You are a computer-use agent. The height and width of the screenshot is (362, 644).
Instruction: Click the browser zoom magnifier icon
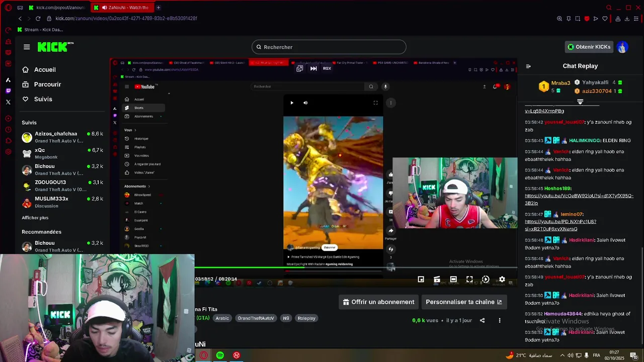click(559, 19)
